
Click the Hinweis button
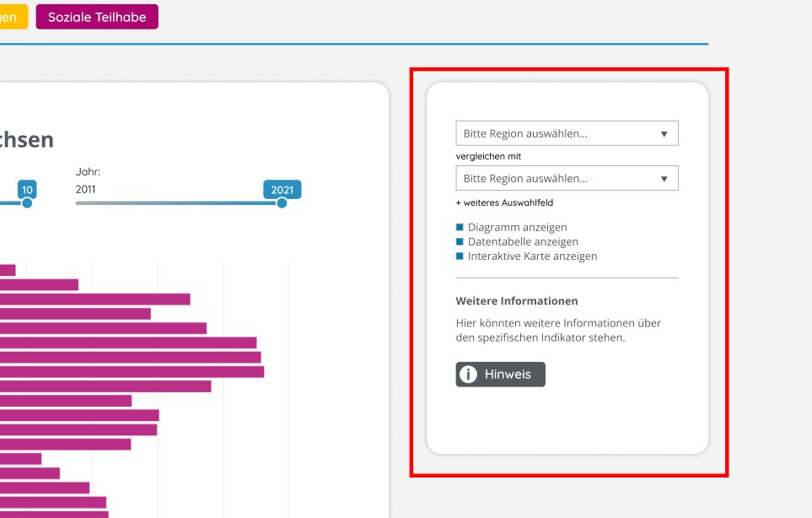pos(500,374)
